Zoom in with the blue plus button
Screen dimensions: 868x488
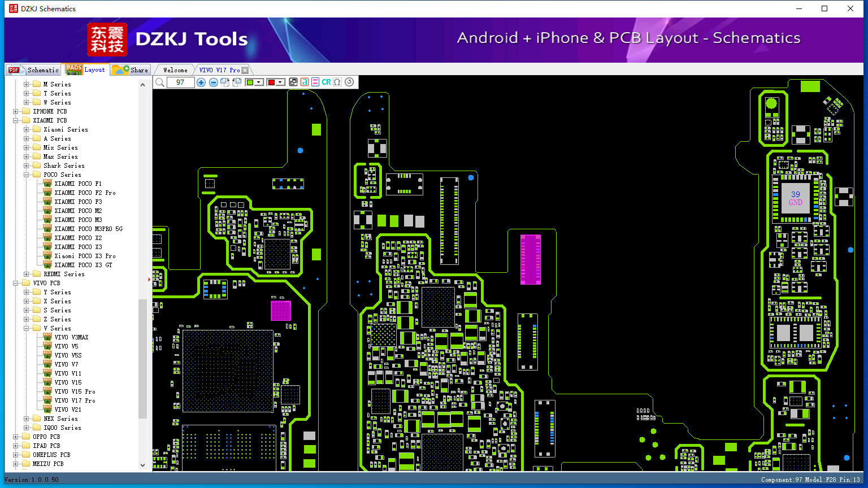pos(201,82)
